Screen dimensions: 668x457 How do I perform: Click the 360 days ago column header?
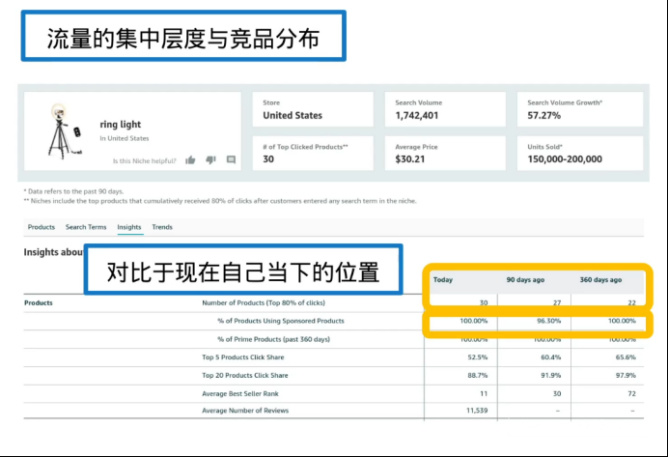(x=601, y=280)
